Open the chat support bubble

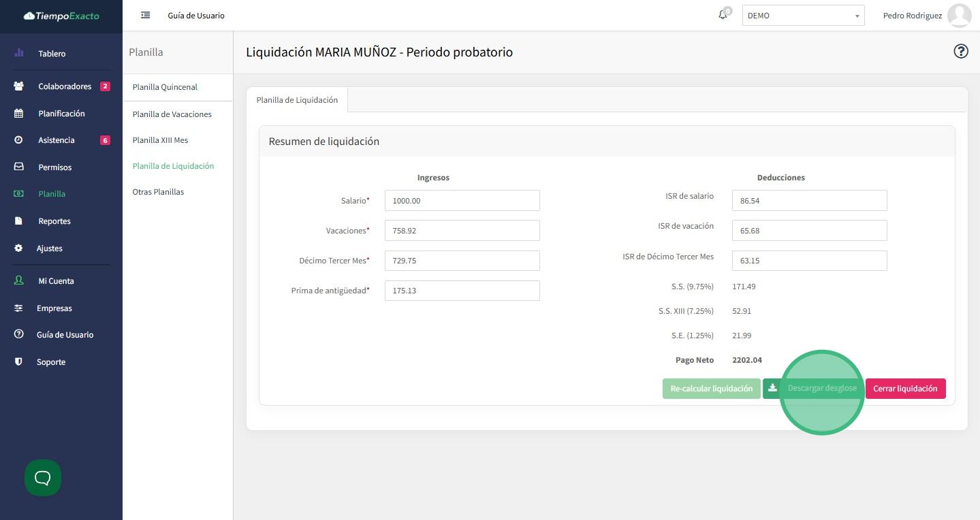(x=43, y=478)
